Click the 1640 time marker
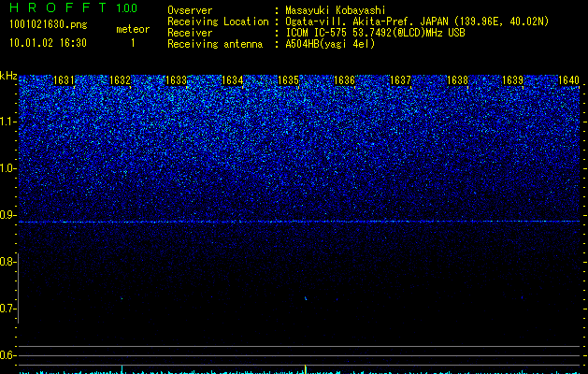 [569, 80]
